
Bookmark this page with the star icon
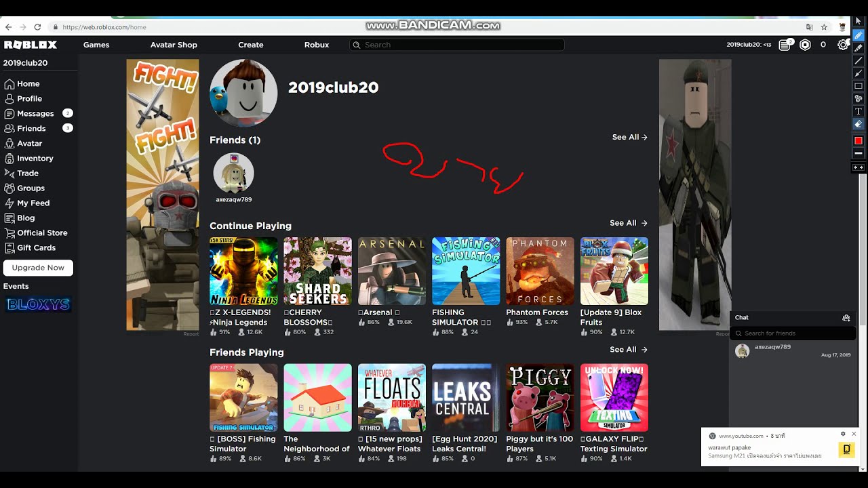point(824,27)
